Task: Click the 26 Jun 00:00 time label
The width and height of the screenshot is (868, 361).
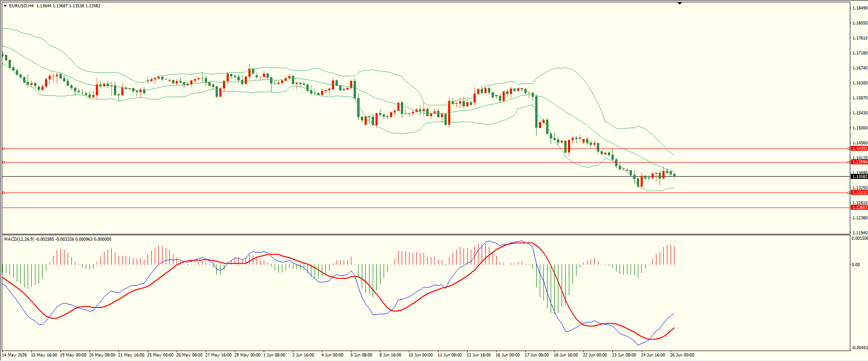Action: point(682,355)
